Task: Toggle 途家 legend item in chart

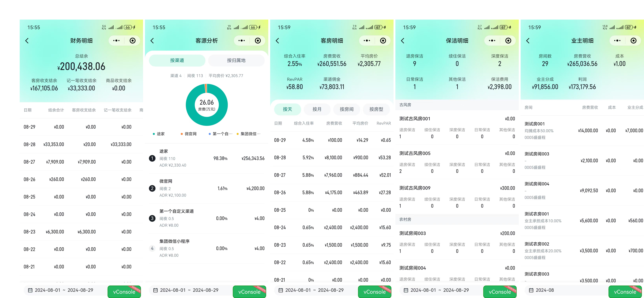Action: tap(159, 134)
